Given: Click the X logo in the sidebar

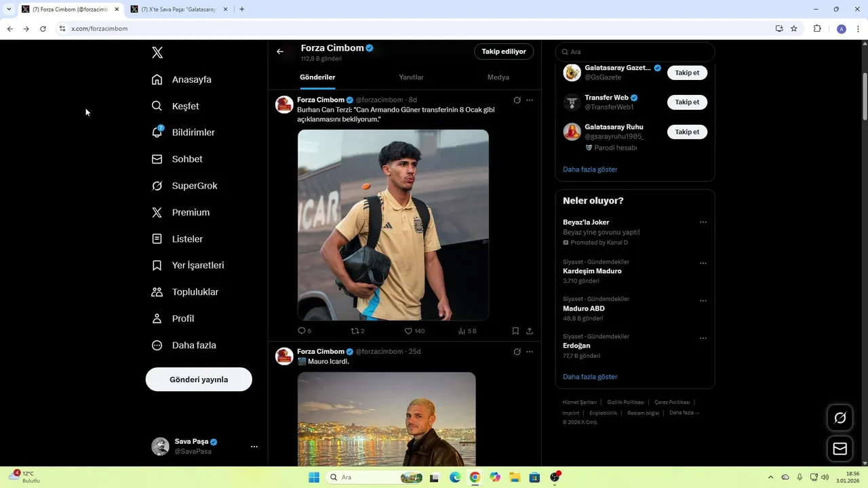Looking at the screenshot, I should point(157,53).
